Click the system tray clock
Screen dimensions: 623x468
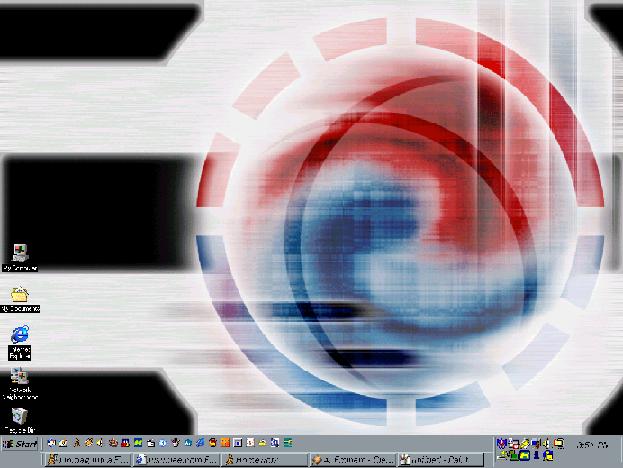[592, 445]
